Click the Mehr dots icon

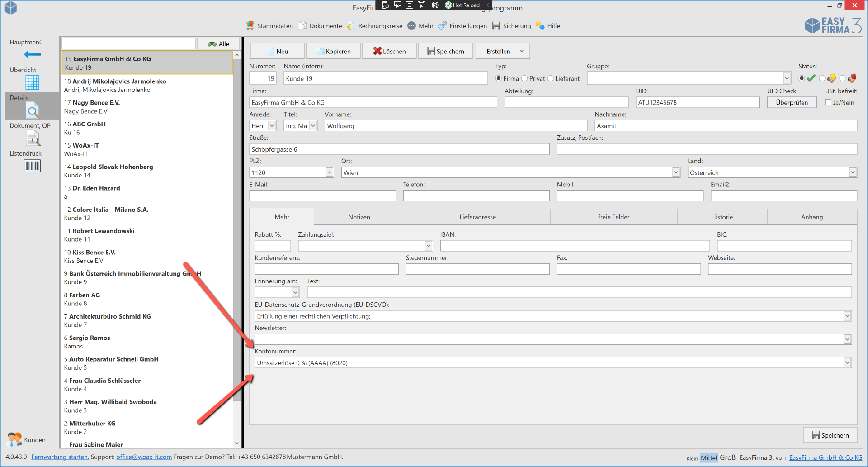point(411,26)
